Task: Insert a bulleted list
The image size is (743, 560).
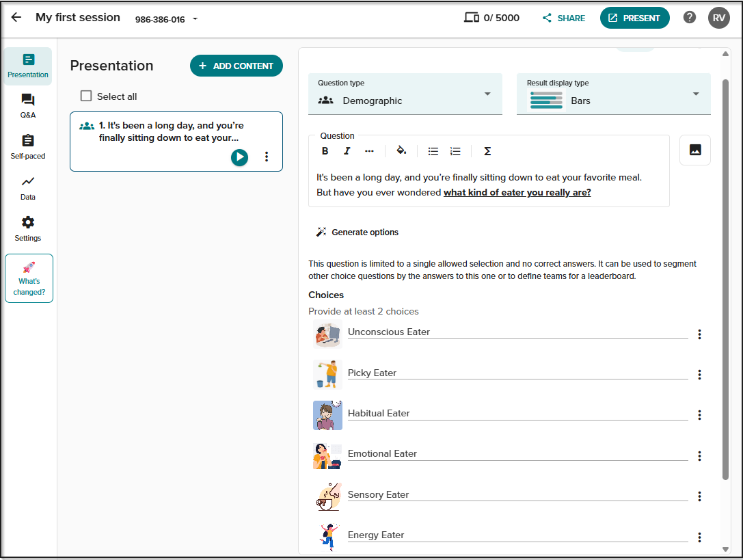Action: click(x=433, y=151)
